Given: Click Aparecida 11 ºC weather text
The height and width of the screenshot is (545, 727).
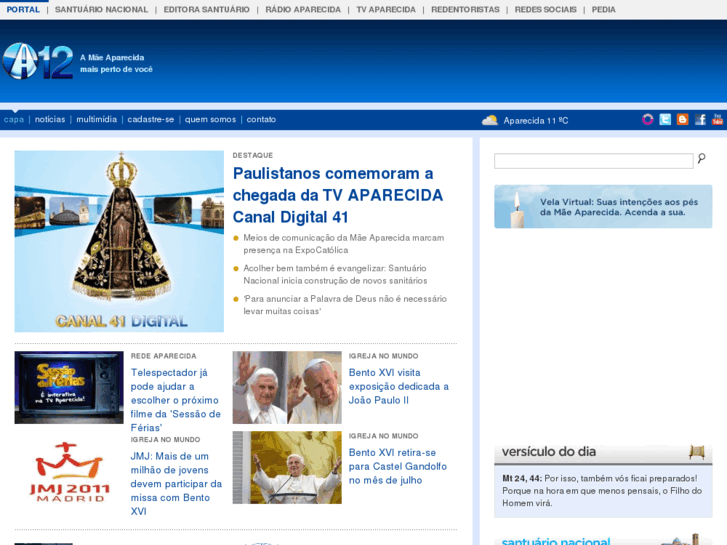Looking at the screenshot, I should coord(536,121).
